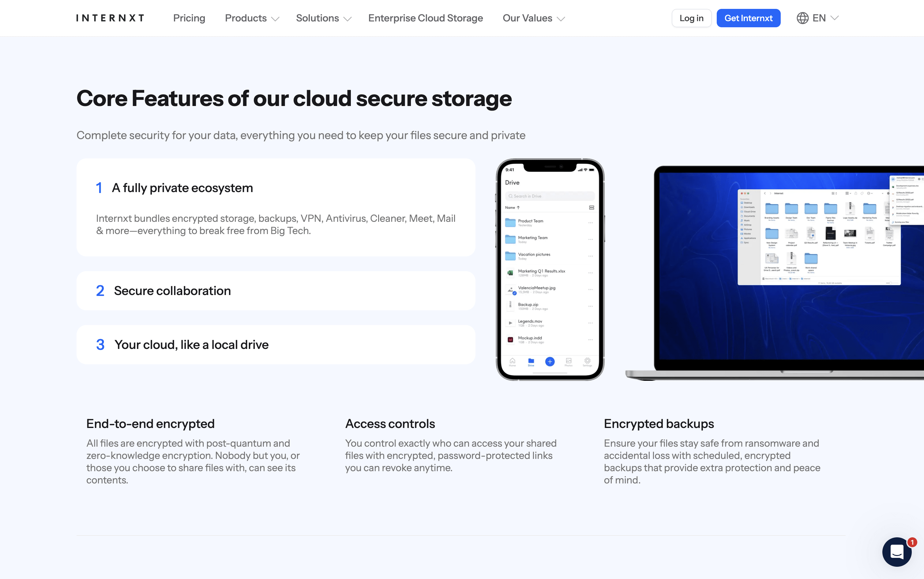Select the "A fully private ecosystem" feature card
The height and width of the screenshot is (579, 924).
pos(276,207)
